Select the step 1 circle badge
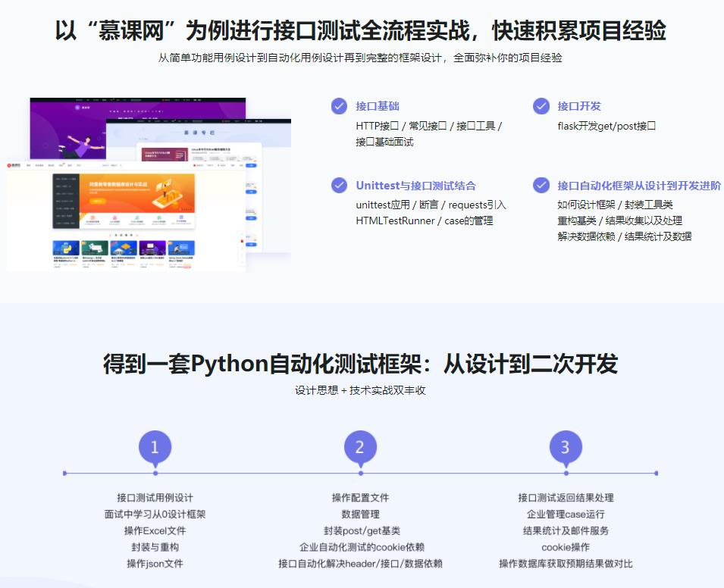The image size is (724, 588). coord(155,448)
